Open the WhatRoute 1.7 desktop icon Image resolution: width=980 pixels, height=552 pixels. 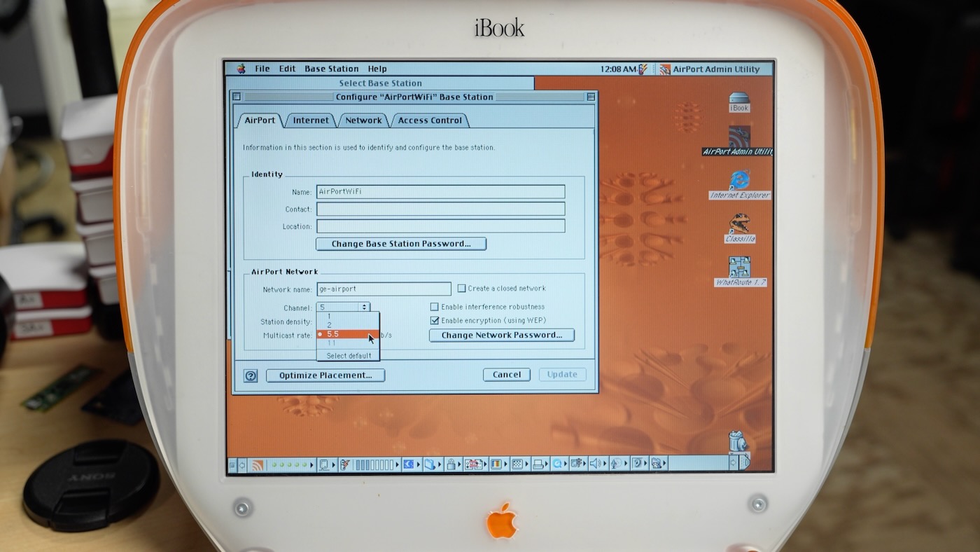pos(739,268)
